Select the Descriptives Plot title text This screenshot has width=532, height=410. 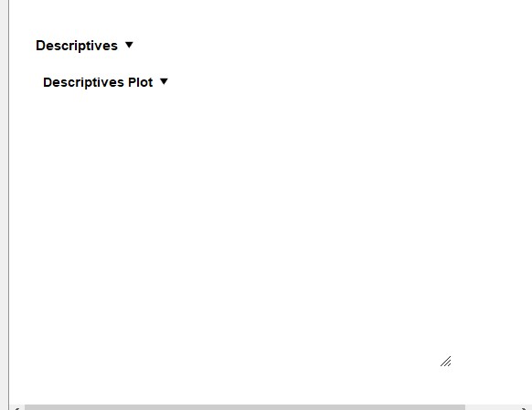point(98,82)
